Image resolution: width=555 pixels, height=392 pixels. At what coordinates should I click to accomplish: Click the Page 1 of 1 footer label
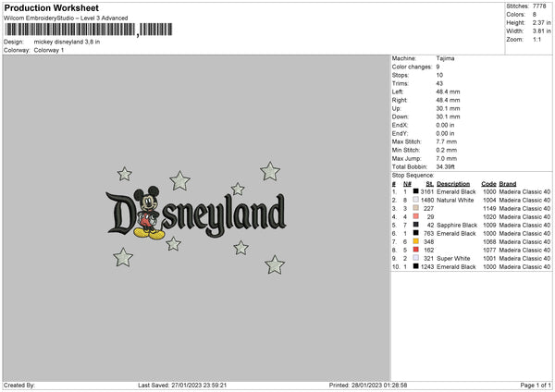pyautogui.click(x=536, y=386)
